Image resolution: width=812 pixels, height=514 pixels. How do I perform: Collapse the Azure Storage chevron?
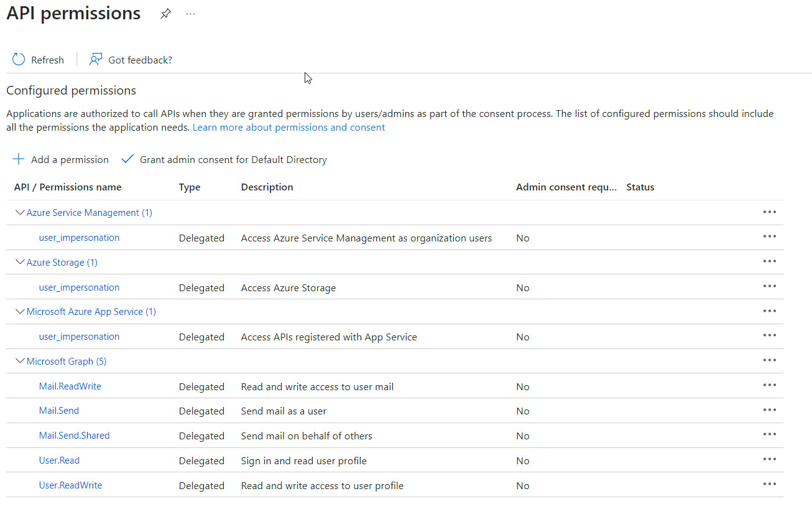20,262
